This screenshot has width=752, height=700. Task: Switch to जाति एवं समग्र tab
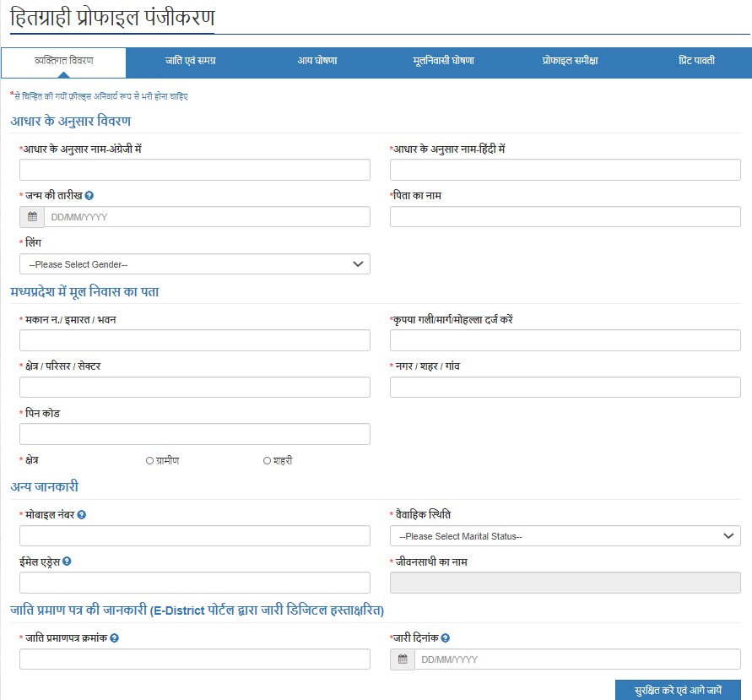(x=191, y=62)
